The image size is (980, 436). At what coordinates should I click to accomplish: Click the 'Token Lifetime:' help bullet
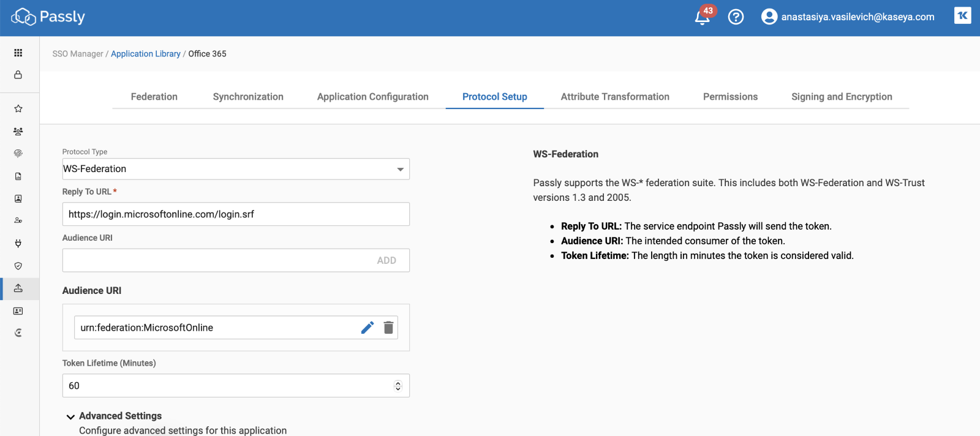(x=595, y=256)
